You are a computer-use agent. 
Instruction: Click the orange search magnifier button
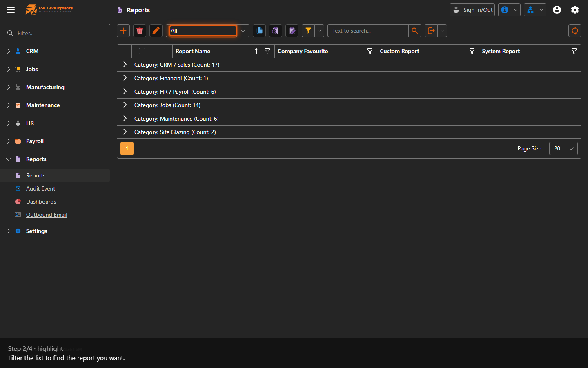coord(415,31)
